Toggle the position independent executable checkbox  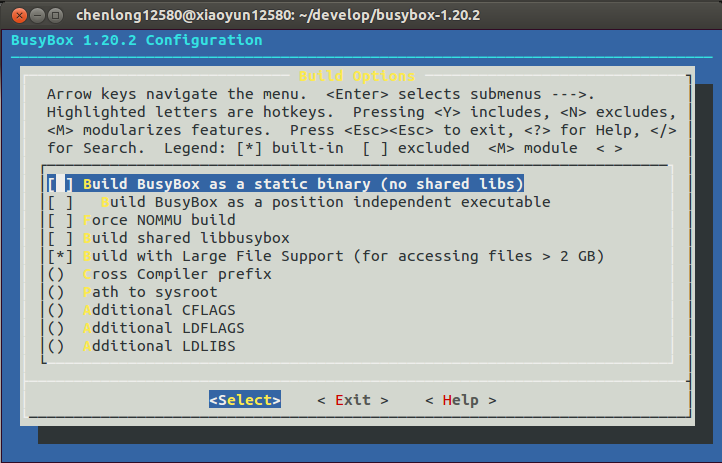(x=60, y=202)
